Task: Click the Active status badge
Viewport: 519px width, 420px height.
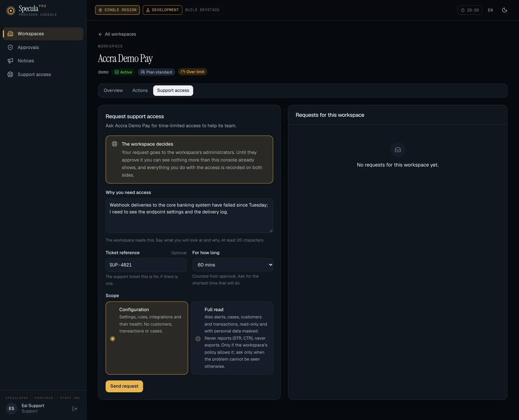Action: point(123,72)
